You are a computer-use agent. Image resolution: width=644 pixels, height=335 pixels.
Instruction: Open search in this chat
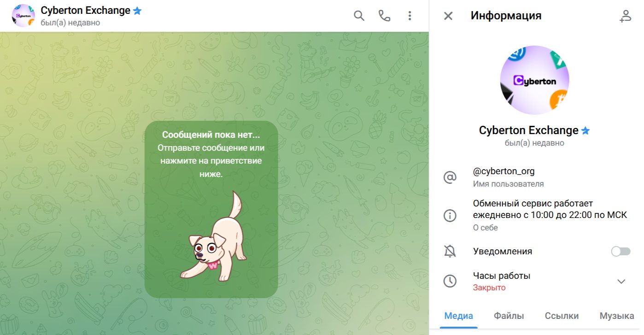(x=359, y=16)
